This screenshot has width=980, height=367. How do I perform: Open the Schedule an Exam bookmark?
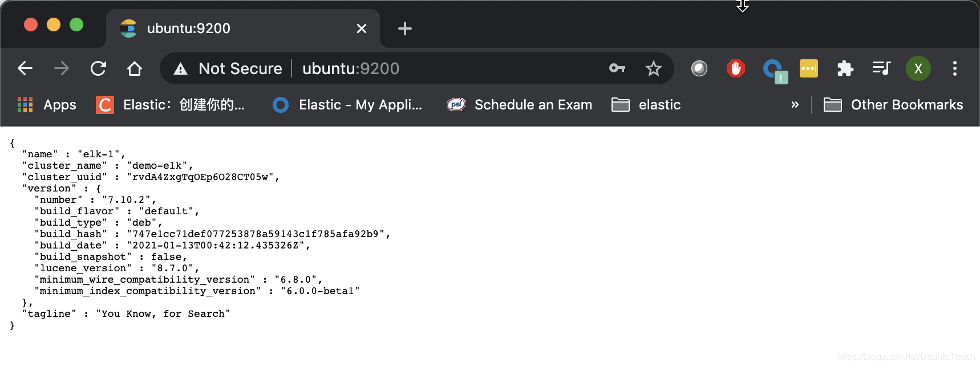(520, 105)
